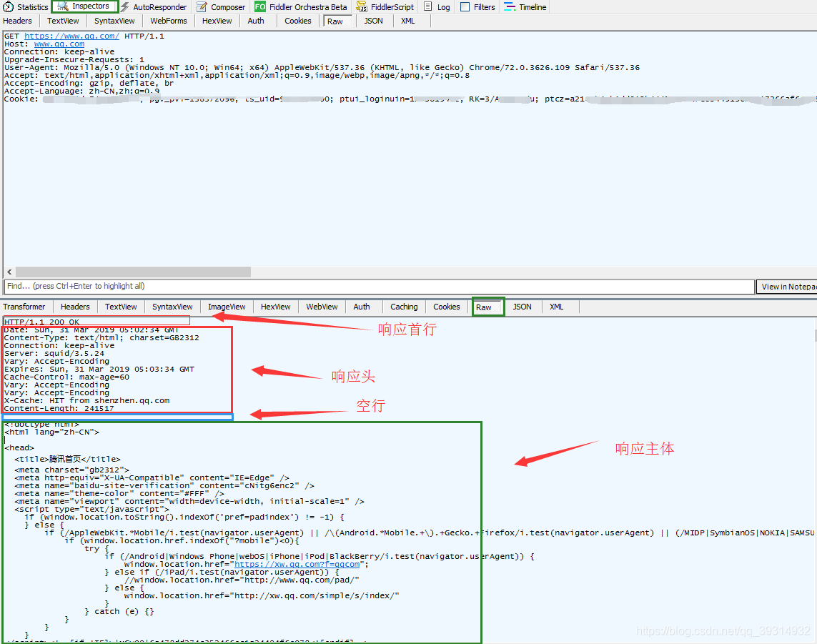Click the https://xw.qq.com?f=qqcom link
Screen dimensions: 817x644
pos(297,564)
